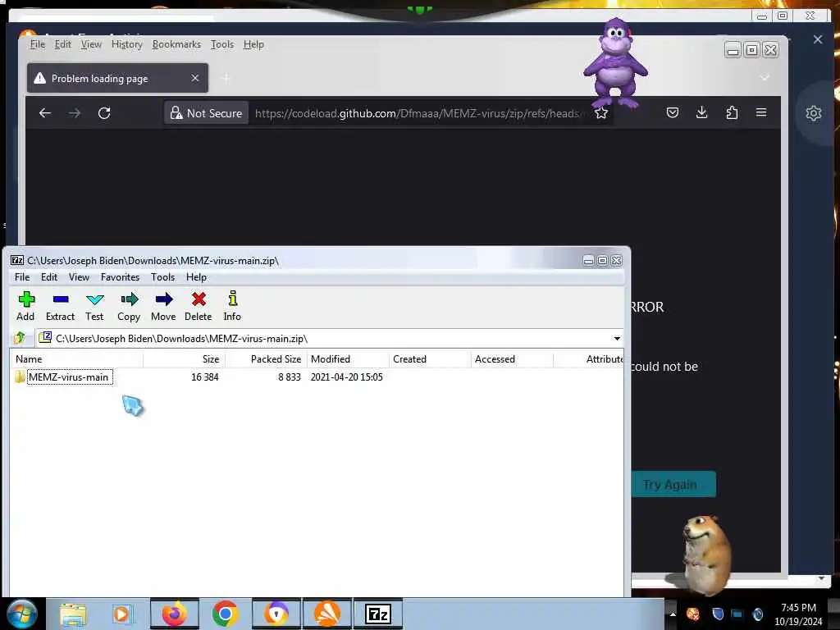Screen dimensions: 840x630
Task: Open 7-Zip Edit menu
Action: click(x=49, y=277)
